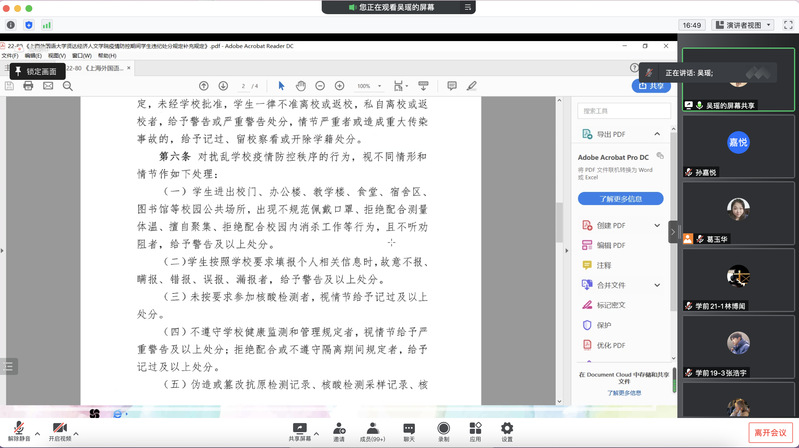
Task: Enter full screen with the corner icon
Action: [788, 25]
